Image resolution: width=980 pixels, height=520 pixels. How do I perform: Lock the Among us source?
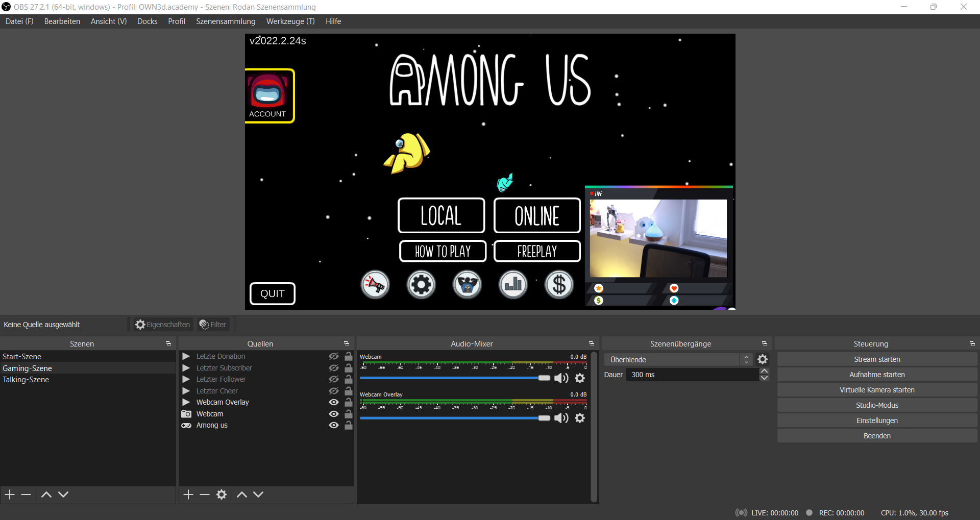tap(349, 425)
